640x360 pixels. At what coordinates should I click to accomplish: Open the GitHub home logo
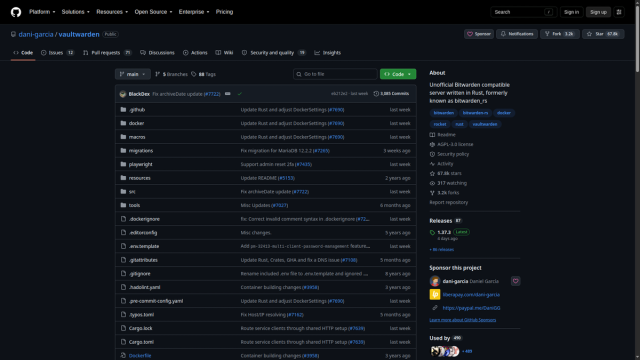[16, 12]
